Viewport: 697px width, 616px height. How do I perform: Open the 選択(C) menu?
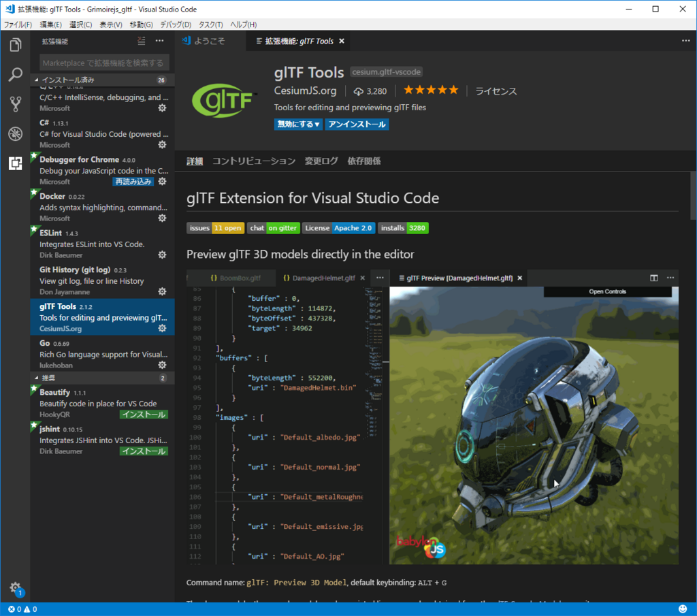80,25
